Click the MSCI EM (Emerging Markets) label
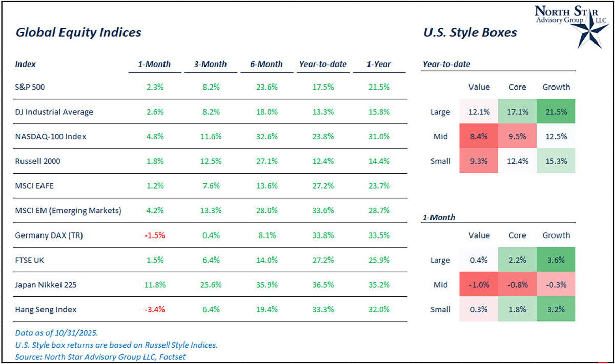The width and height of the screenshot is (615, 364). tap(68, 210)
